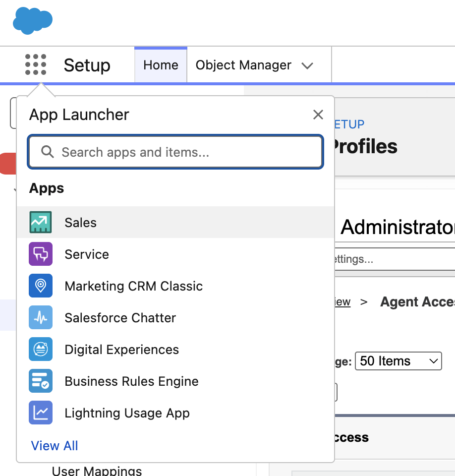Click the Marketing CRM Classic icon
This screenshot has height=476, width=455.
[40, 286]
